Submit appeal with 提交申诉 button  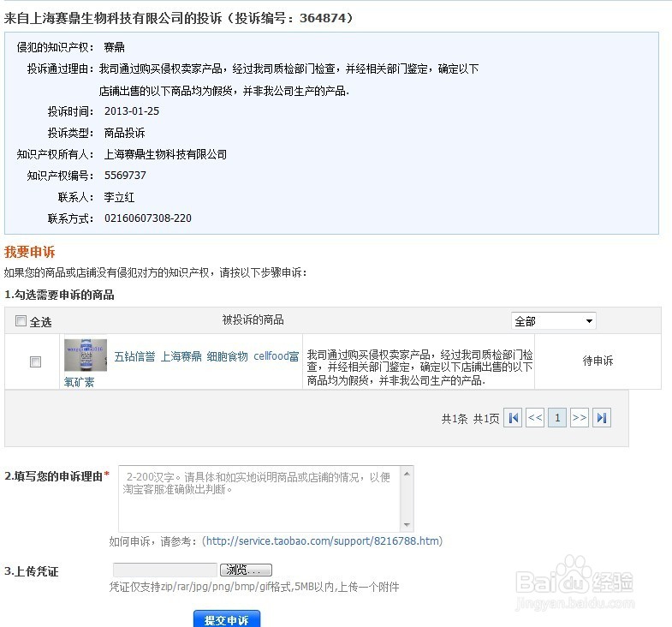pos(227,619)
